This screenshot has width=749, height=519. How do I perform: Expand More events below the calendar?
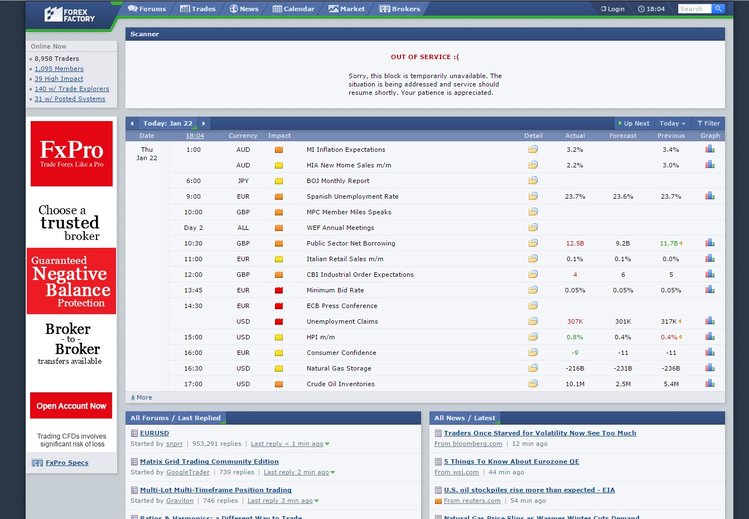[x=141, y=397]
